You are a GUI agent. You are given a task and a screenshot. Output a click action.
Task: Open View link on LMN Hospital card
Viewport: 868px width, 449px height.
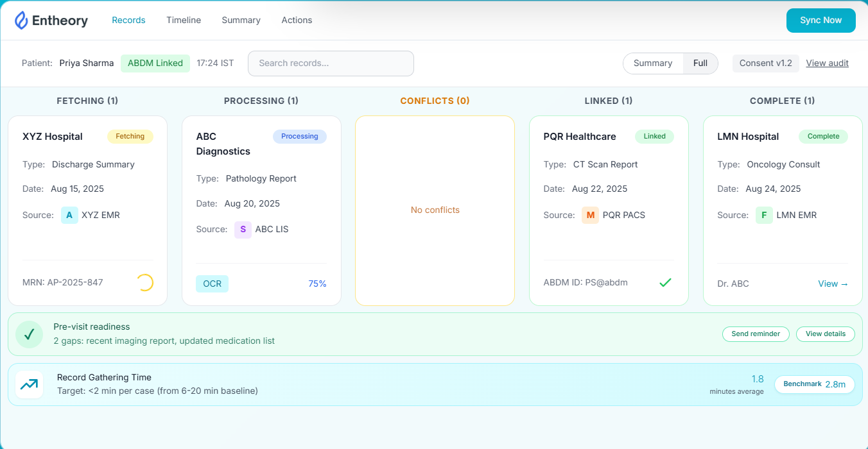[x=833, y=284]
